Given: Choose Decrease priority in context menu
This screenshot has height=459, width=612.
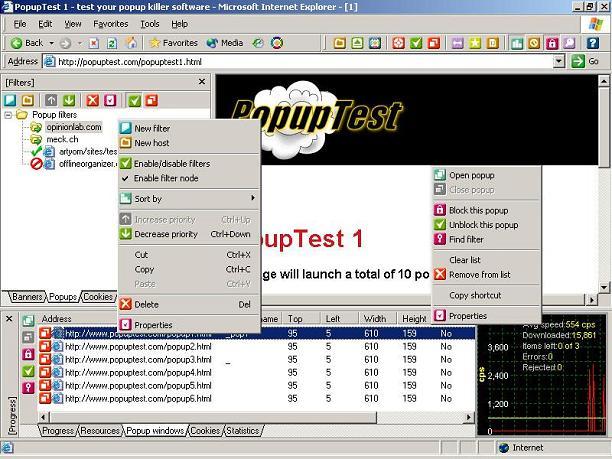Looking at the screenshot, I should [189, 234].
